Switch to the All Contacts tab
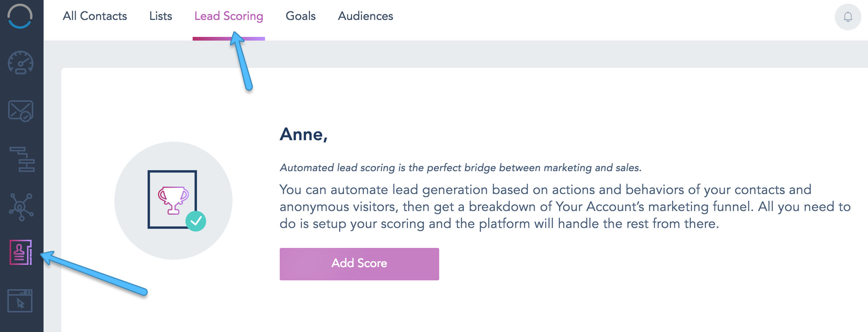This screenshot has width=868, height=332. coord(95,16)
